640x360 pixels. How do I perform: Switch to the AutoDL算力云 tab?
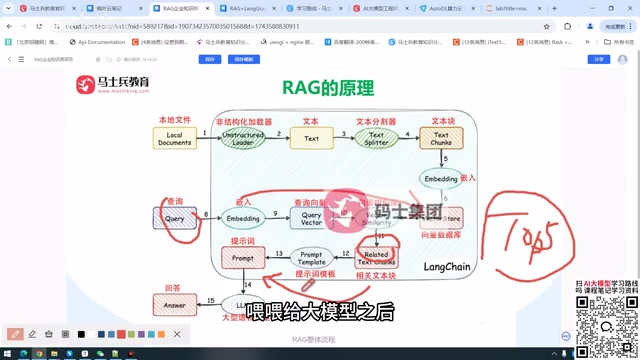pyautogui.click(x=447, y=8)
